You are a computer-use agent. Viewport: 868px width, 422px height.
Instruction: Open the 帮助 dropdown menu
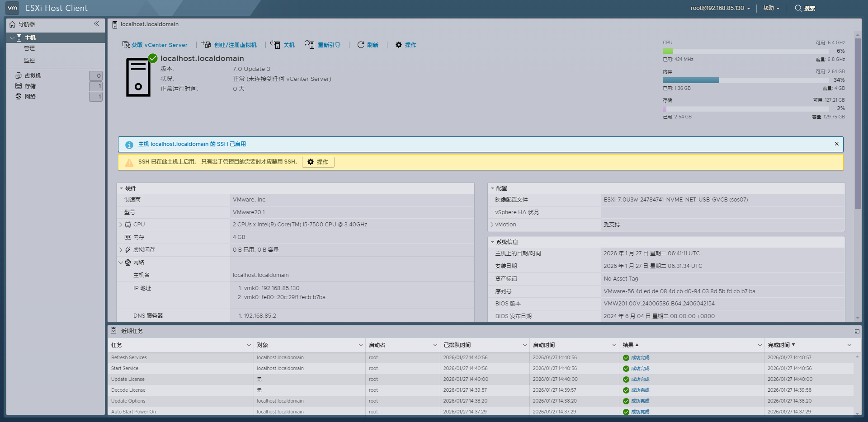point(769,8)
